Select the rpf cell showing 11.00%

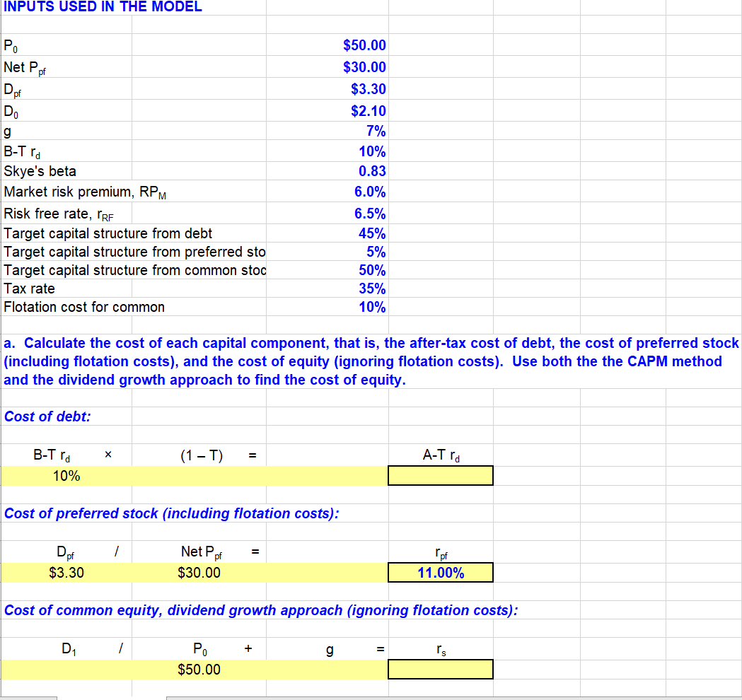[439, 572]
